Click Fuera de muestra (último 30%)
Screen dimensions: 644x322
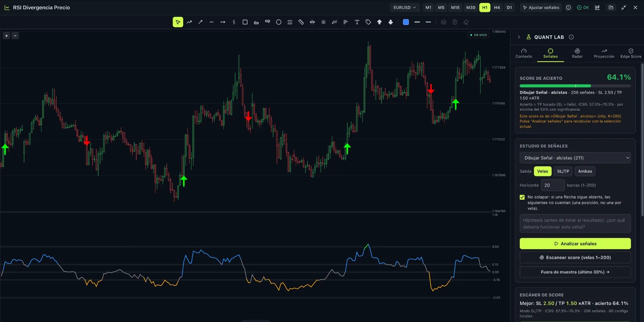pos(575,272)
